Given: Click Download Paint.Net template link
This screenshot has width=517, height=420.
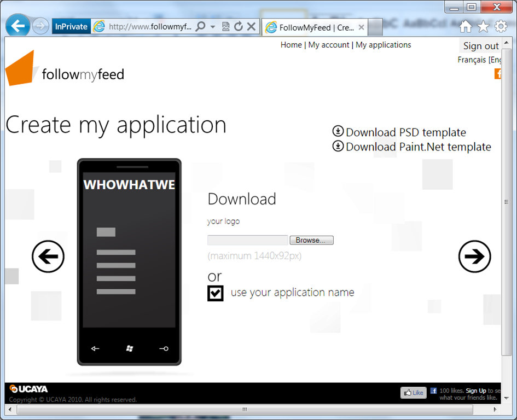Looking at the screenshot, I should click(x=418, y=147).
